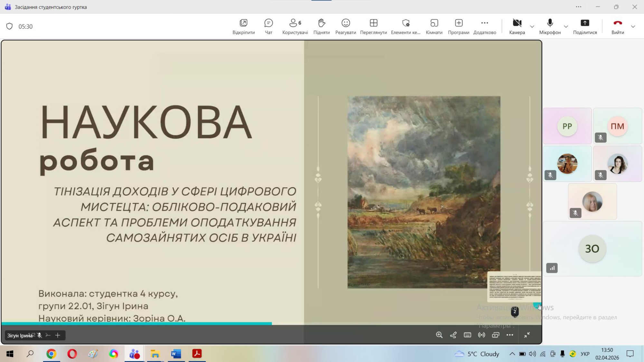The height and width of the screenshot is (362, 644).
Task: Click the zoom-in magnifier on the presentation bar
Action: click(x=439, y=335)
